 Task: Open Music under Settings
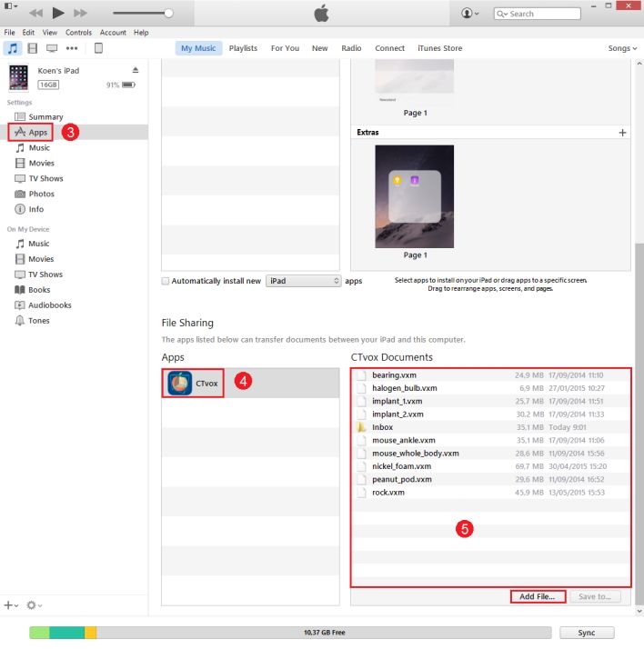[33, 148]
